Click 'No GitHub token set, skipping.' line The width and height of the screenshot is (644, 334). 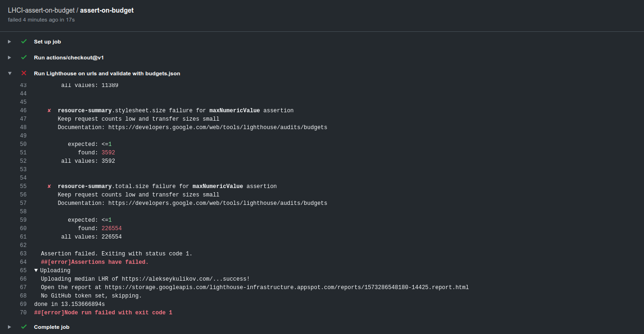click(x=91, y=296)
